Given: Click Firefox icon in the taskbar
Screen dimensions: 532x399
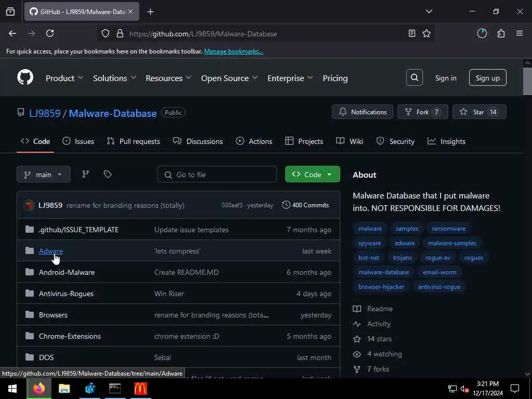Looking at the screenshot, I should (38, 389).
